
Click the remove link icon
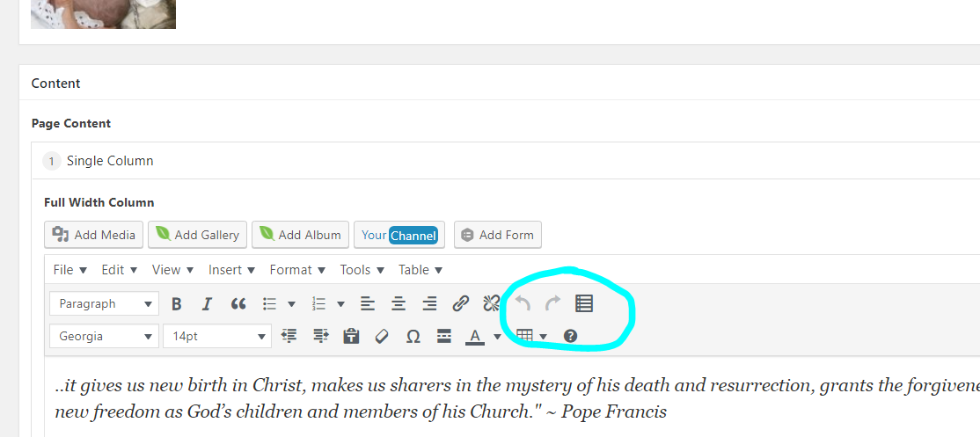(491, 304)
